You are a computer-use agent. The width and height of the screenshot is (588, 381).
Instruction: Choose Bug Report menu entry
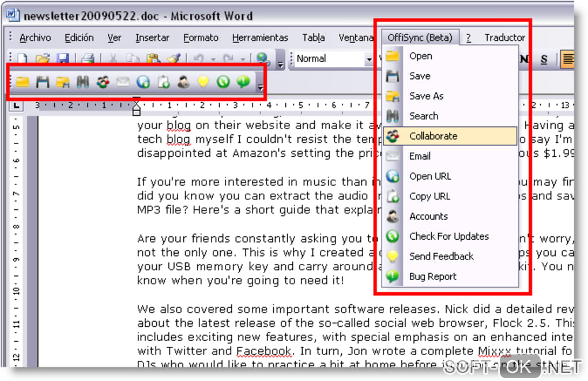[x=450, y=277]
